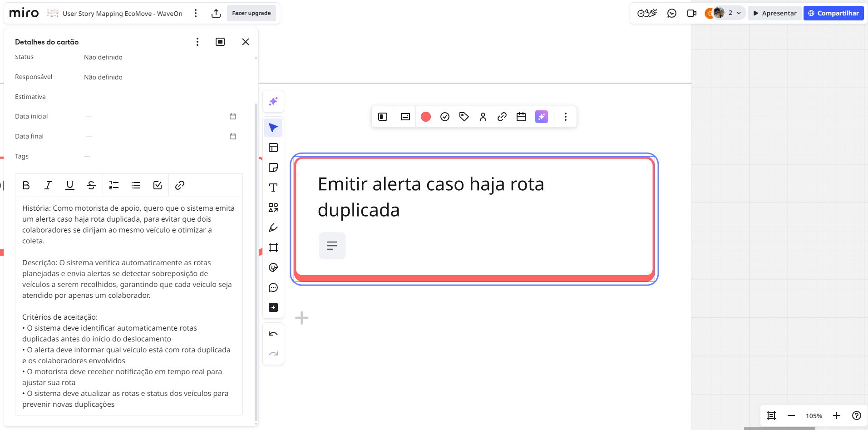Open board options menu next to title
The width and height of the screenshot is (868, 430).
pos(196,13)
